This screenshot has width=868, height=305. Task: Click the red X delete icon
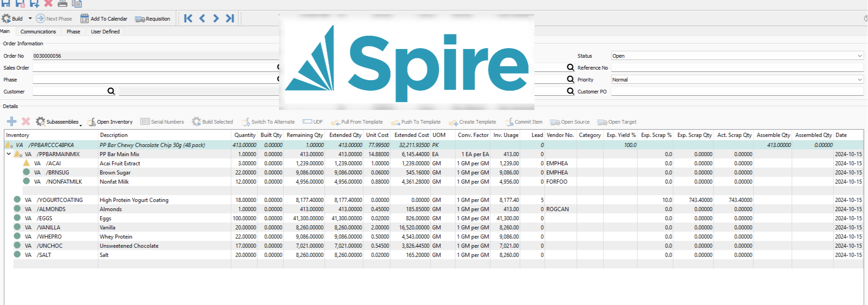48,3
